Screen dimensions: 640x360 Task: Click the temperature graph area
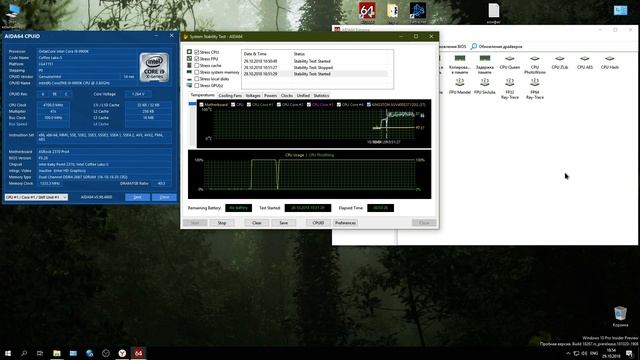(x=313, y=124)
